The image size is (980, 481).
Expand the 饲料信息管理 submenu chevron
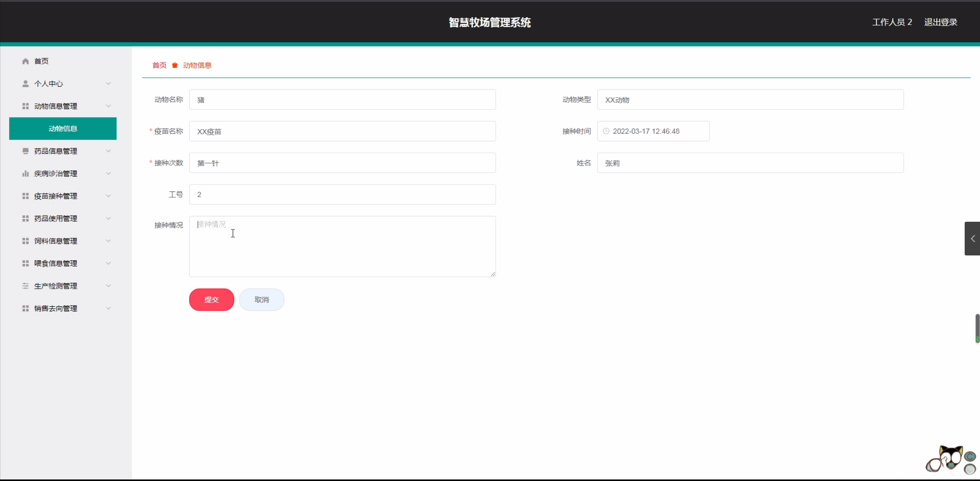click(108, 241)
